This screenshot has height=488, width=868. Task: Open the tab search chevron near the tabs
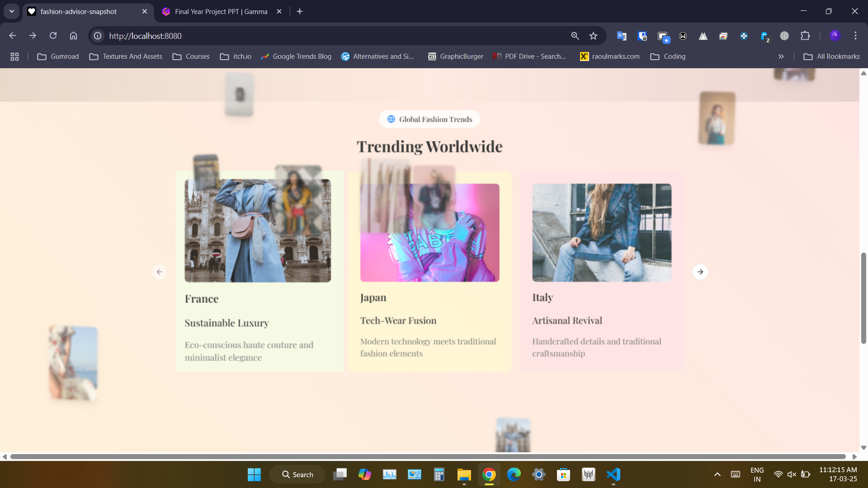pyautogui.click(x=11, y=11)
